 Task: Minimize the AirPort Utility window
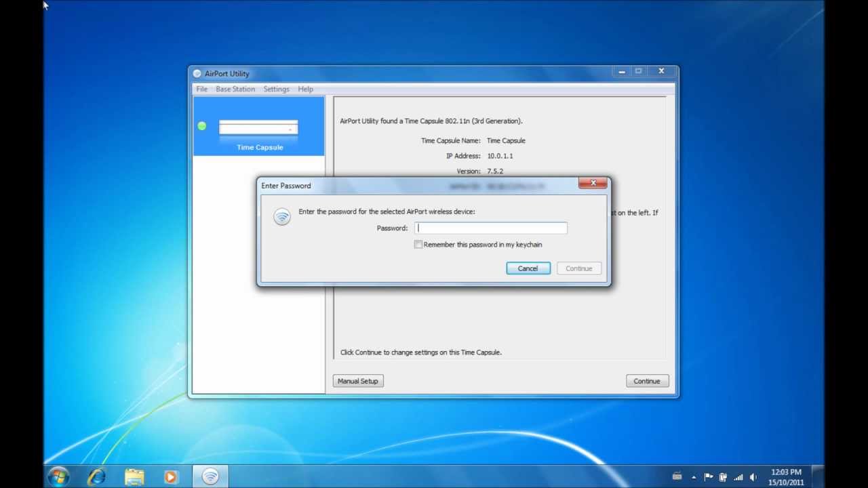point(622,71)
